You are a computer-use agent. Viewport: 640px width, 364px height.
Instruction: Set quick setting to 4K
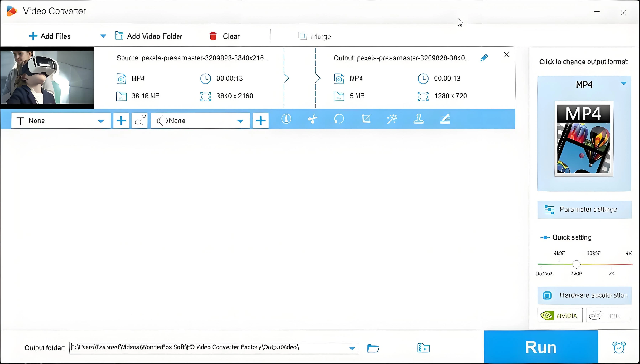coord(629,253)
